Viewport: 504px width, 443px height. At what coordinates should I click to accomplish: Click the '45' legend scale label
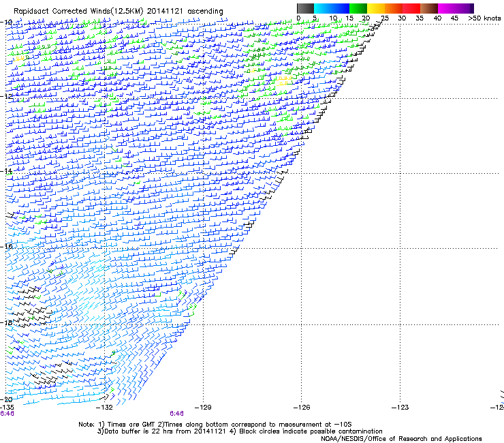pyautogui.click(x=454, y=18)
